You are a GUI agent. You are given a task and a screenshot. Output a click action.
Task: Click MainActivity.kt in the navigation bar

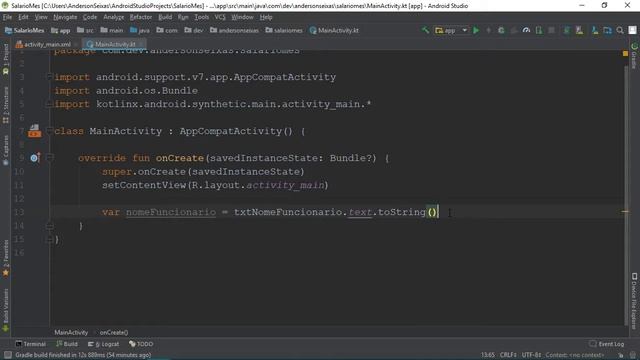(334, 30)
